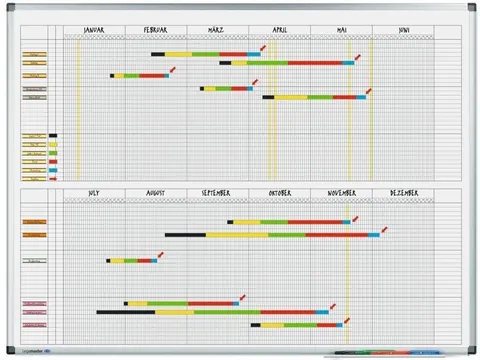The width and height of the screenshot is (480, 360).
Task: Click the JULY month header
Action: pyautogui.click(x=94, y=193)
